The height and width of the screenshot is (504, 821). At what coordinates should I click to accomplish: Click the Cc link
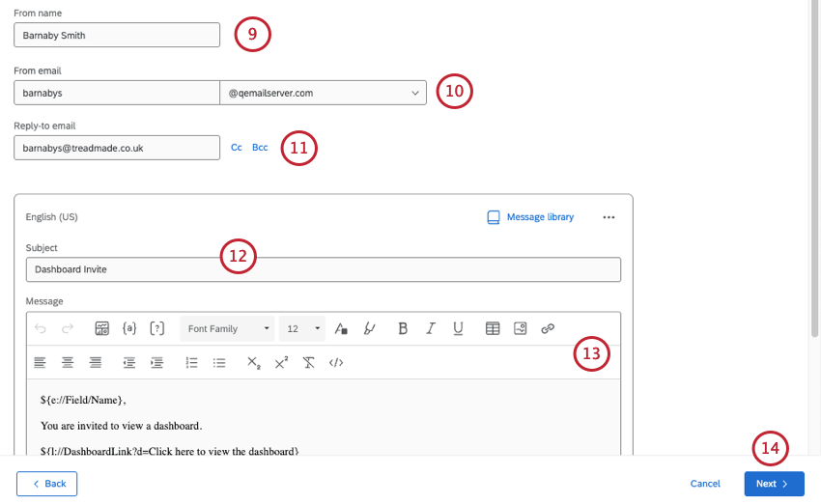237,148
